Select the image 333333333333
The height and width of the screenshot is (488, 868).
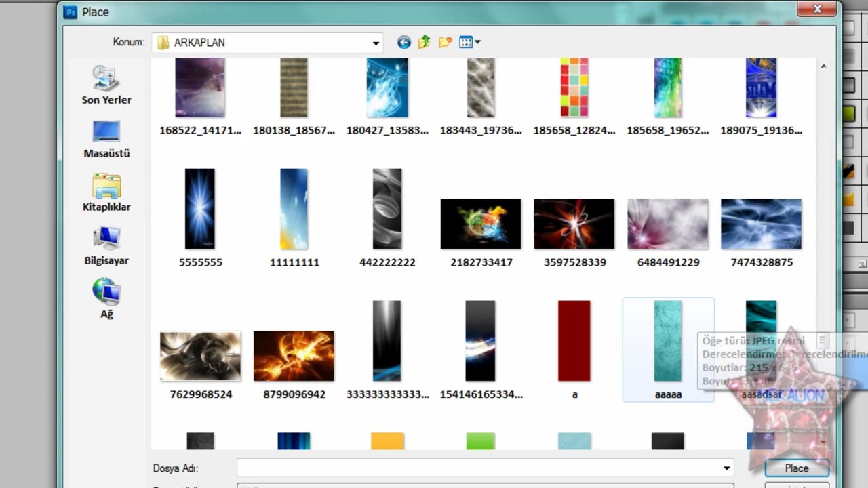pyautogui.click(x=387, y=341)
